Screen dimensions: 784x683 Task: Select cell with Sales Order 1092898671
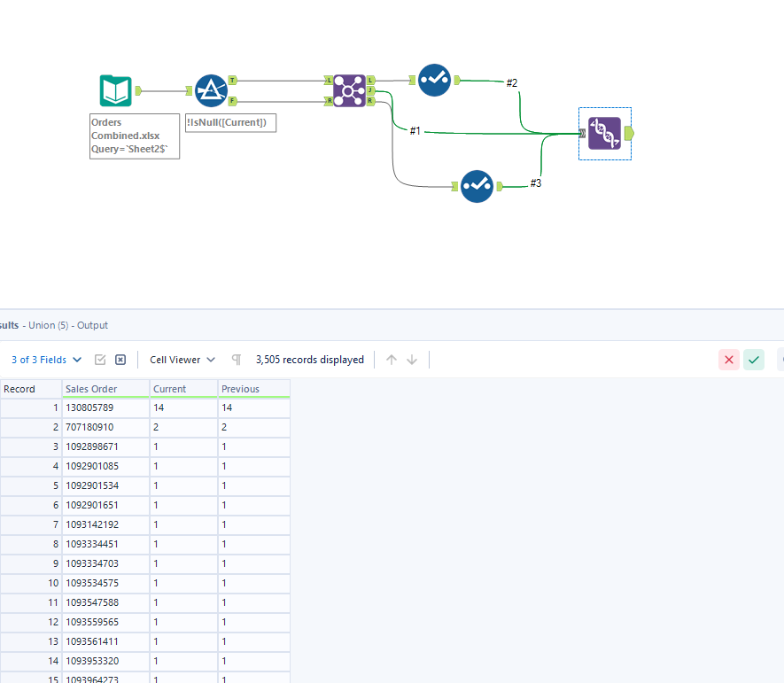(x=105, y=447)
